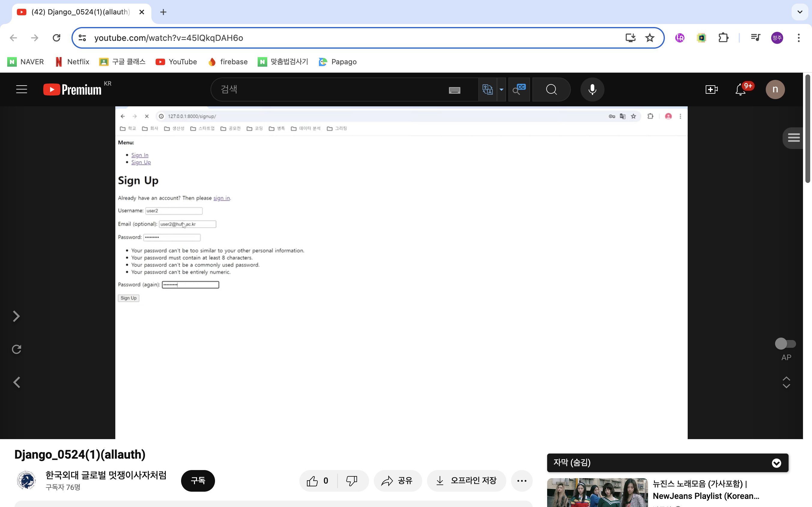
Task: Click the page vertical scrollbar
Action: pyautogui.click(x=807, y=129)
